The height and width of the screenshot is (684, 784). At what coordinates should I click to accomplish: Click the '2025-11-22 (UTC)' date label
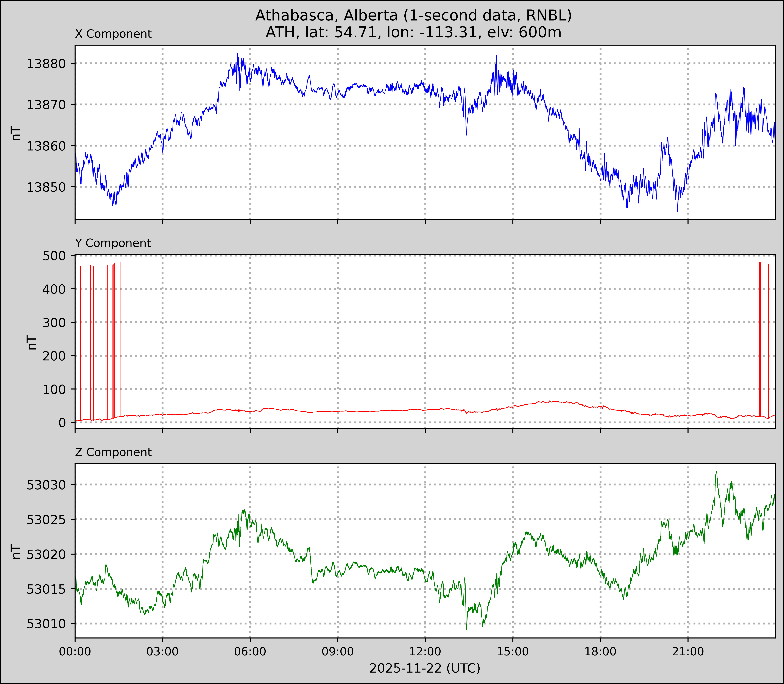[x=425, y=668]
